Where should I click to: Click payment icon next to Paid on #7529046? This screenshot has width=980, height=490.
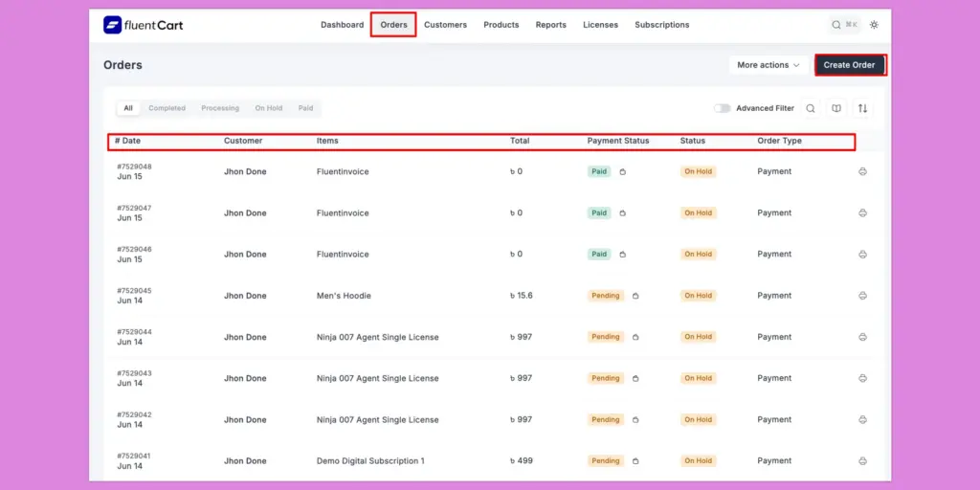[622, 255]
